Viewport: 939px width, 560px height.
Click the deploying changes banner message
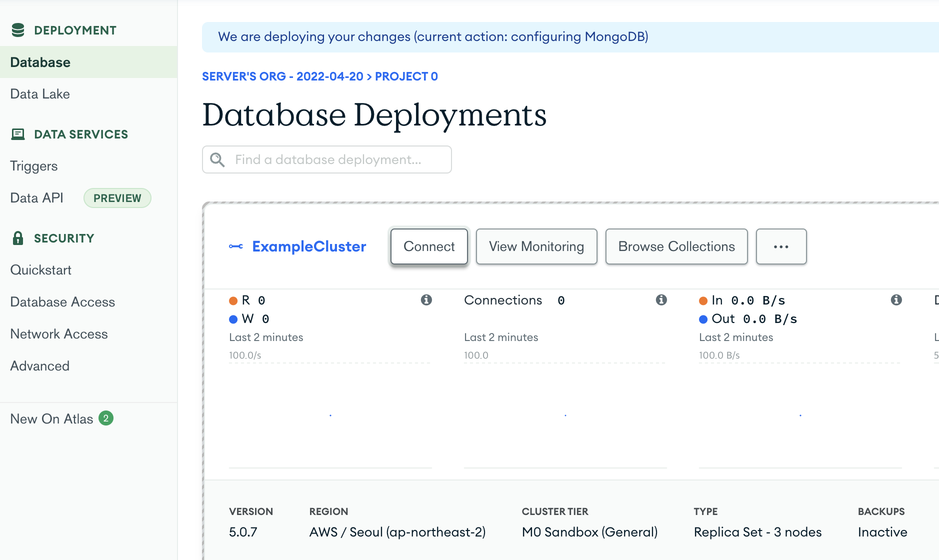433,36
